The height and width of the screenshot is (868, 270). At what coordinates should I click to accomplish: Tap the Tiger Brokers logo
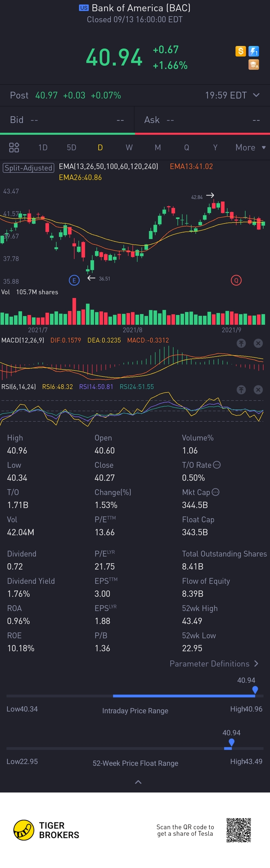[46, 830]
